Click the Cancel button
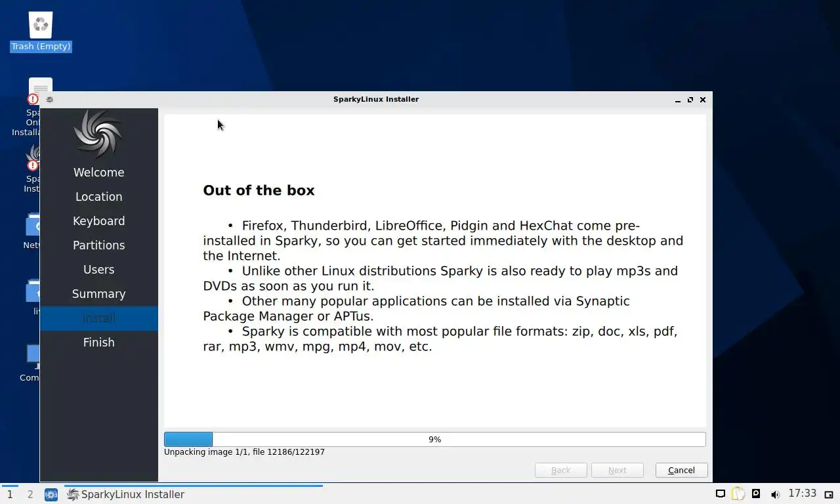 [x=681, y=470]
